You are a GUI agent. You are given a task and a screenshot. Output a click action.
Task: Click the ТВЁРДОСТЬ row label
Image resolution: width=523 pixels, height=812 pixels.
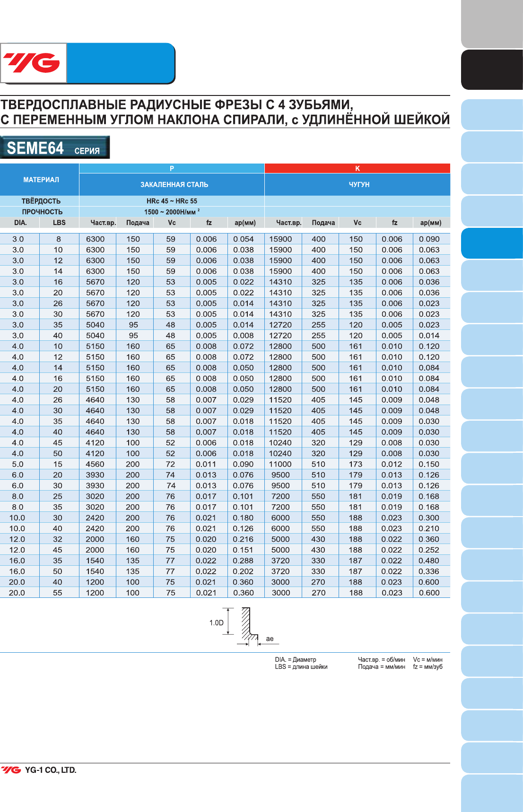click(41, 201)
